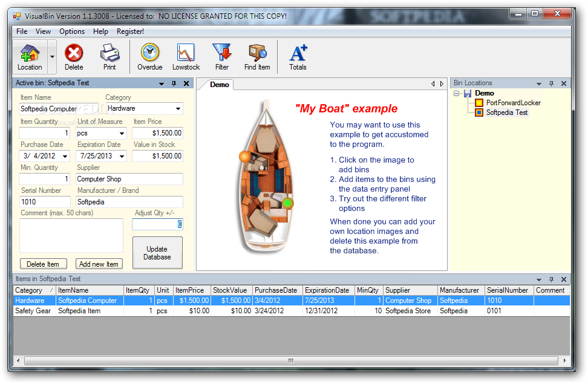Open Items panel options dropdown arrow
588x384 pixels.
539,279
